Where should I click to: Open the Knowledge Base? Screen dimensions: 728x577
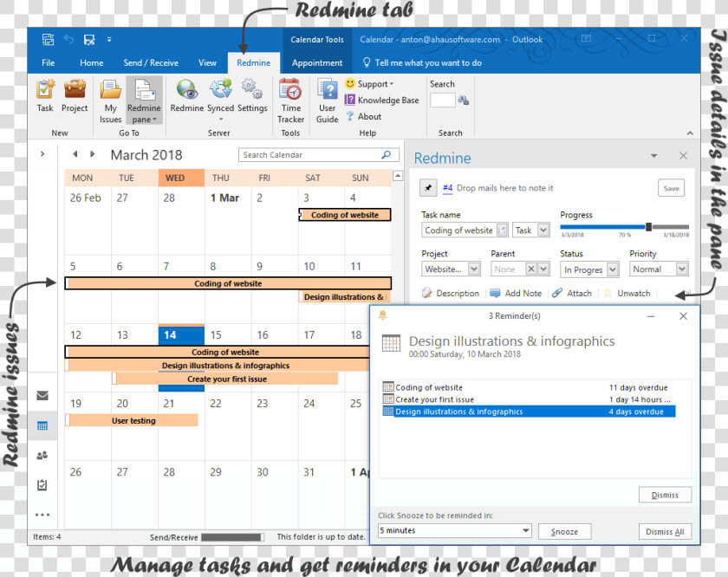[381, 100]
